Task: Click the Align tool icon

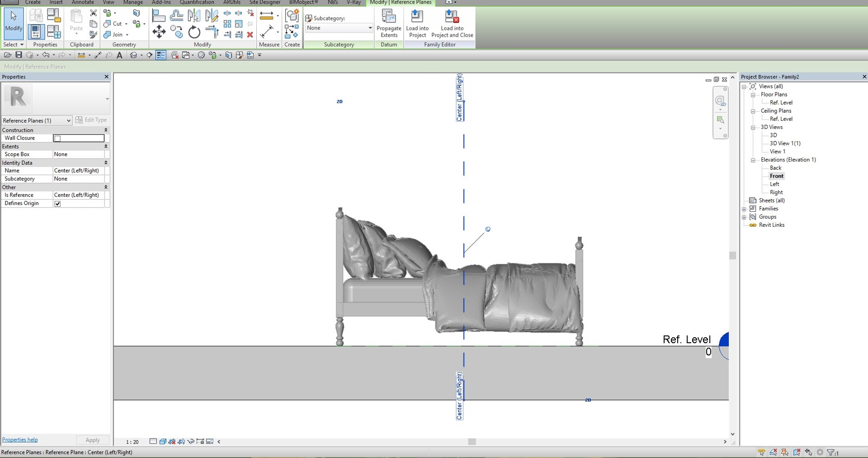Action: [159, 16]
